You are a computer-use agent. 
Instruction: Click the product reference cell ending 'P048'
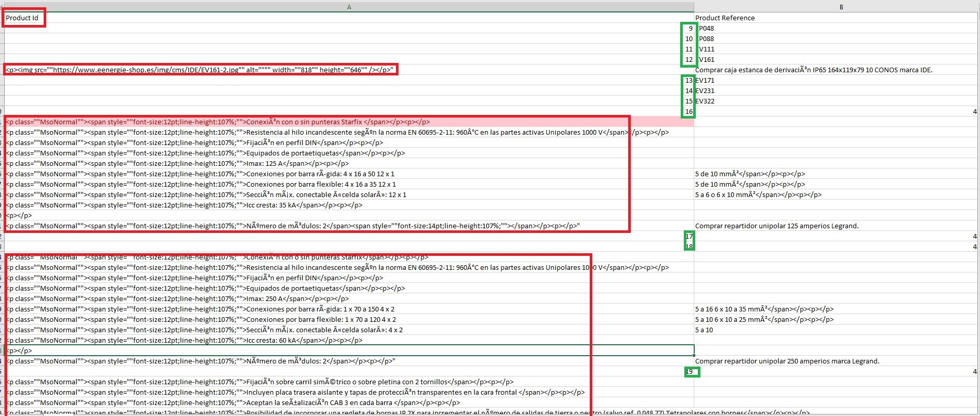836,28
